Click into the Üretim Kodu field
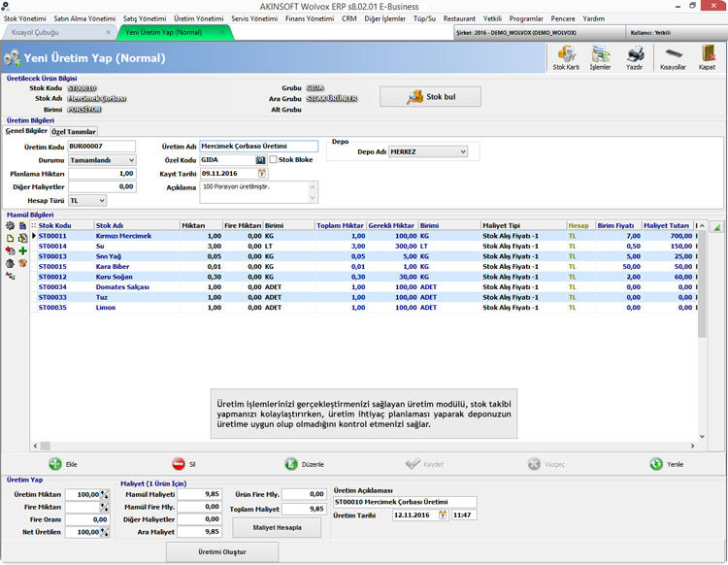 click(102, 147)
